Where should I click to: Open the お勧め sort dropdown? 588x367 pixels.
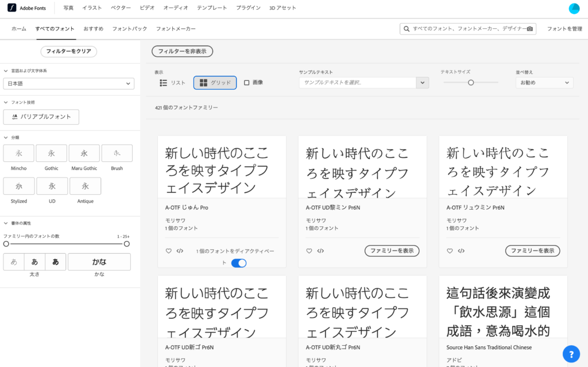(544, 83)
